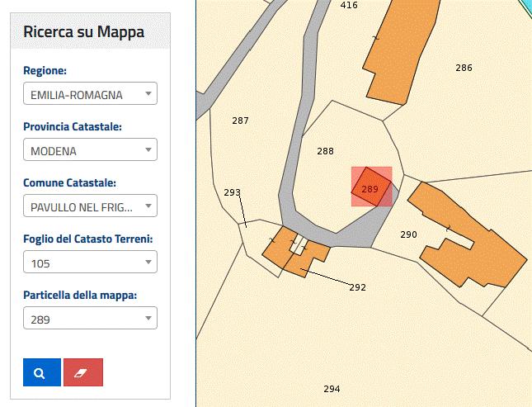The image size is (532, 407).
Task: Expand the Provincia Catastale dropdown
Action: (x=89, y=150)
